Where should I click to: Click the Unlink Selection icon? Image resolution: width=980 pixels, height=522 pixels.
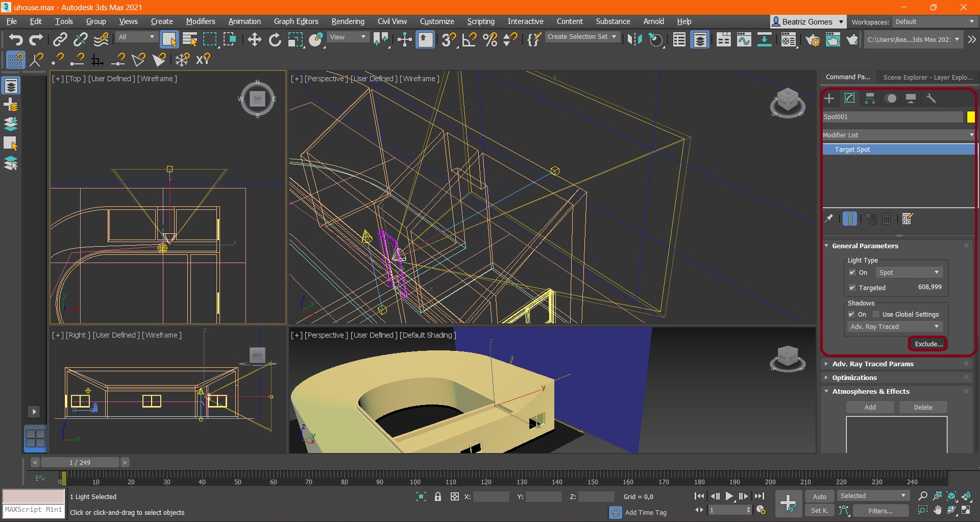pyautogui.click(x=81, y=39)
